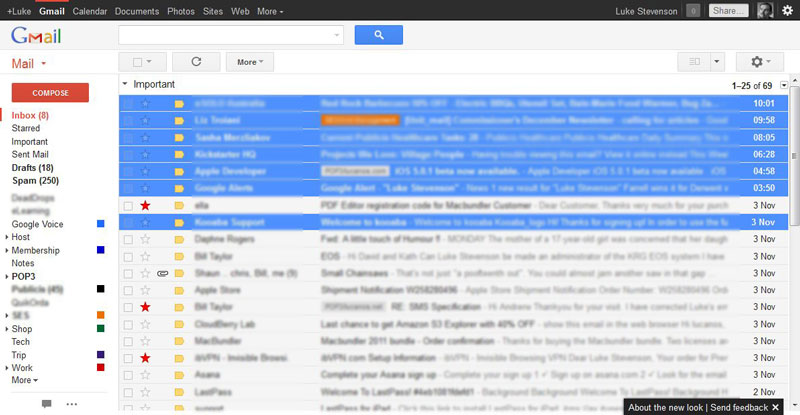
Task: Expand the Host label
Action: [x=7, y=237]
